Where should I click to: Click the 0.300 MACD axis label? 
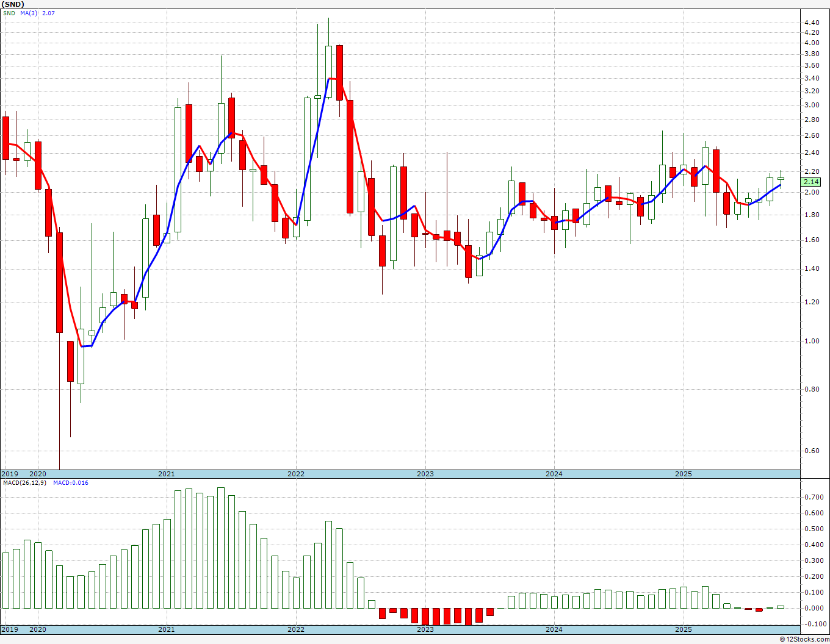tap(814, 560)
